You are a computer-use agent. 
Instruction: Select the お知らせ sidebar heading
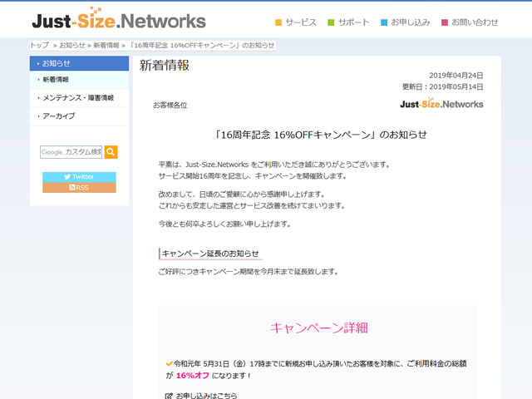[x=79, y=63]
